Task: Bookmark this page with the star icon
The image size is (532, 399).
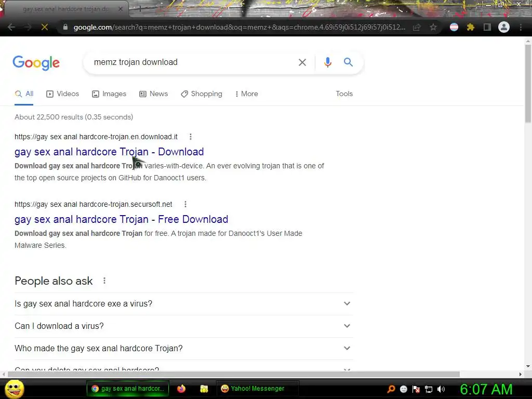Action: 433,27
